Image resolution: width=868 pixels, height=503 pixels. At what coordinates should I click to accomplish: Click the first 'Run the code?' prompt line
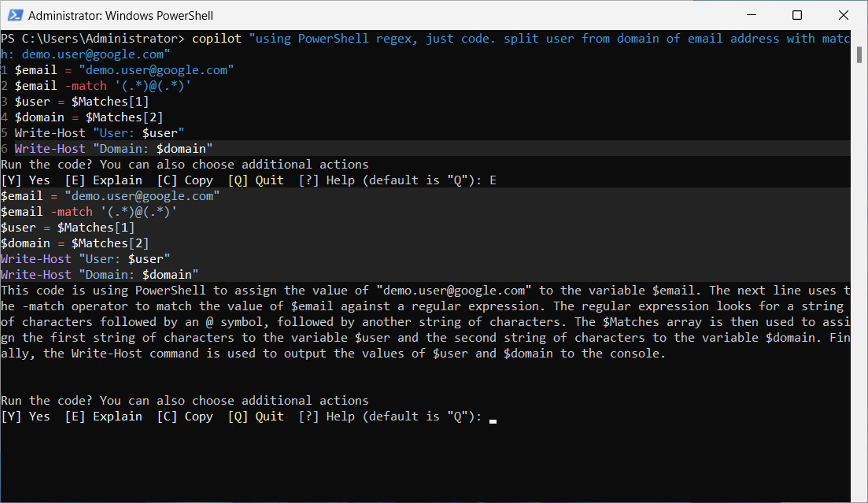(185, 165)
